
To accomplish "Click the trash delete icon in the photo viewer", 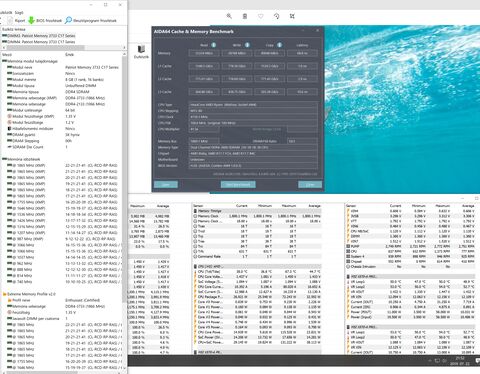I will (x=245, y=16).
